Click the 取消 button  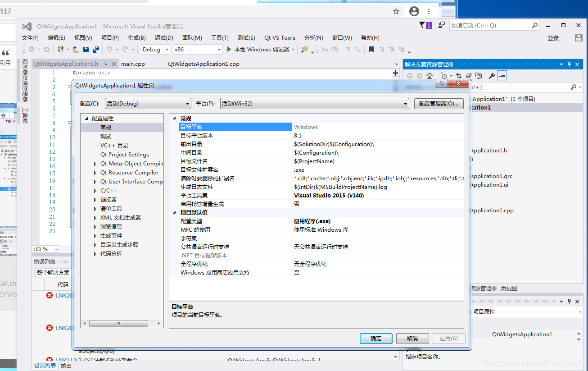click(412, 339)
